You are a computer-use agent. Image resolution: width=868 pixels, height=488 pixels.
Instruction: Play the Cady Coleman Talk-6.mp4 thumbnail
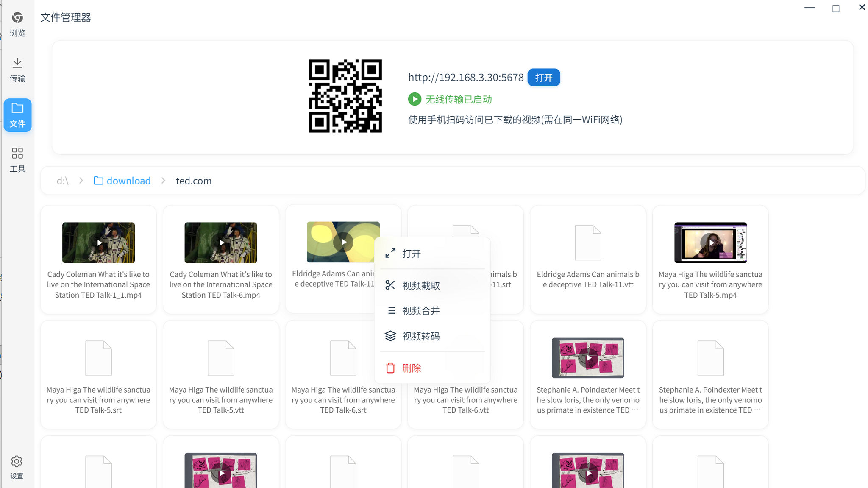(x=221, y=243)
